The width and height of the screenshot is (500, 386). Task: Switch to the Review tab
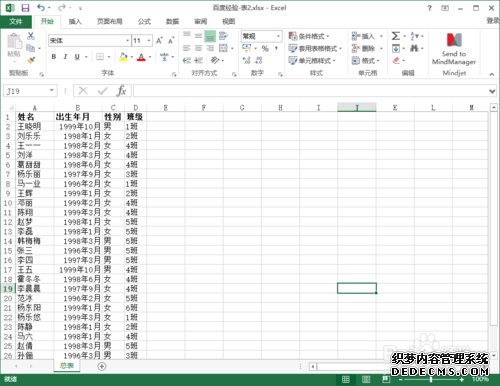(x=201, y=22)
